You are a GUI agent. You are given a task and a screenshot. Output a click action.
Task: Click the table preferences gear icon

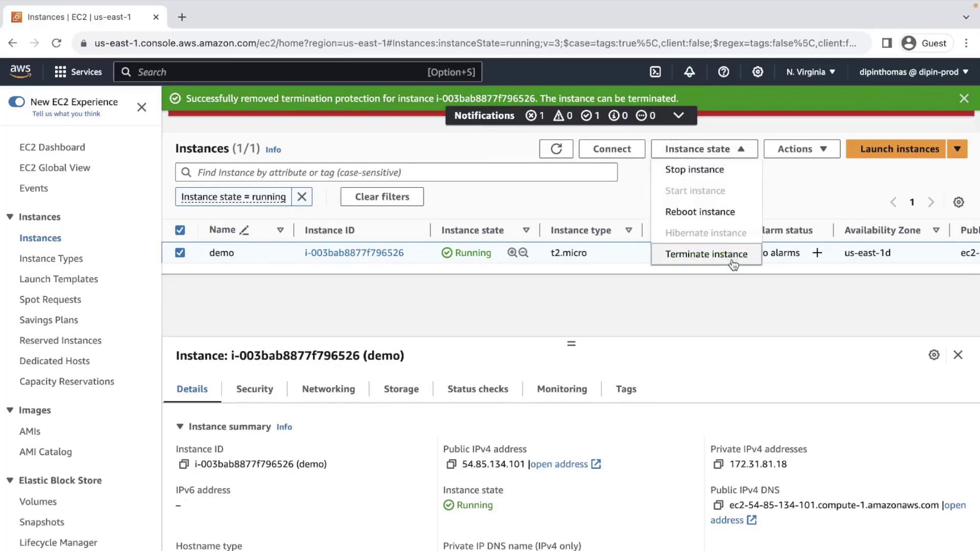click(x=959, y=202)
